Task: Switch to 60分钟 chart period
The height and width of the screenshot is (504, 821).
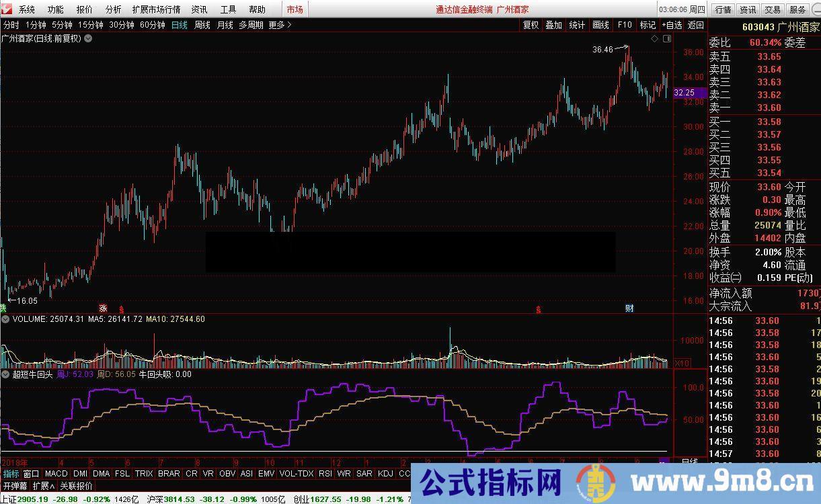Action: pyautogui.click(x=153, y=25)
